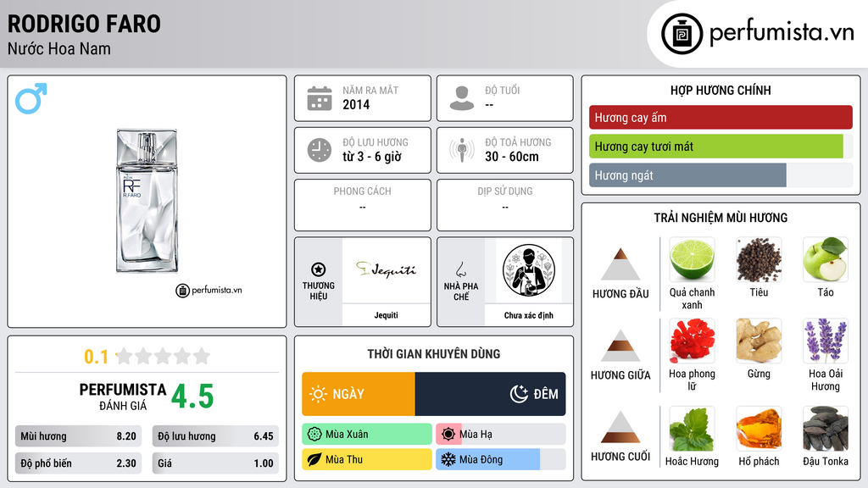Click the Hương giữa pyramid icon
The width and height of the screenshot is (868, 488).
(620, 346)
